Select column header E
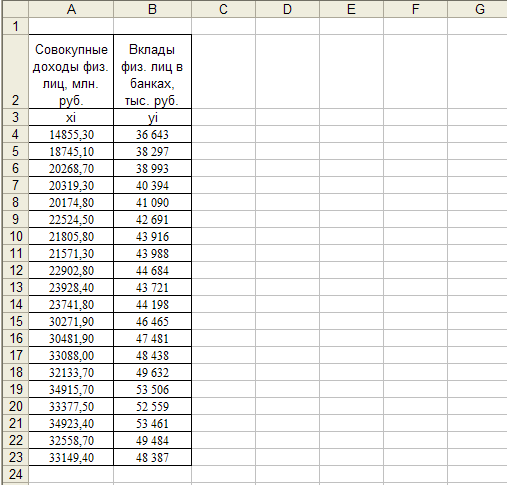Screen dimensions: 507x485 351,9
